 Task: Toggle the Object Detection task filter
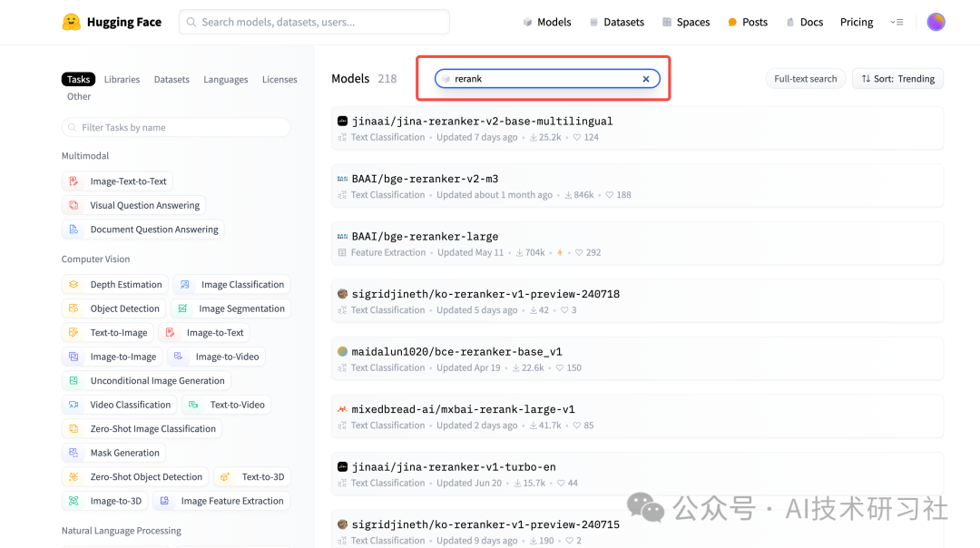coord(113,308)
